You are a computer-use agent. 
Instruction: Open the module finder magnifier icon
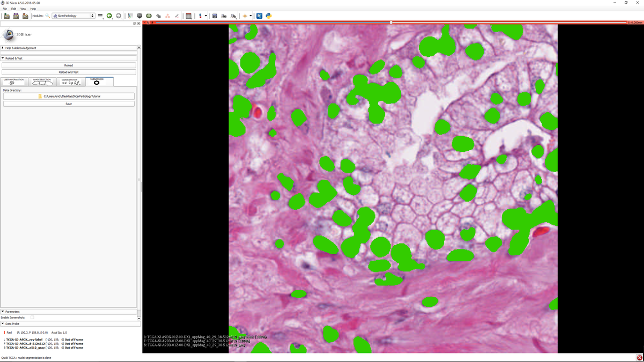click(48, 16)
